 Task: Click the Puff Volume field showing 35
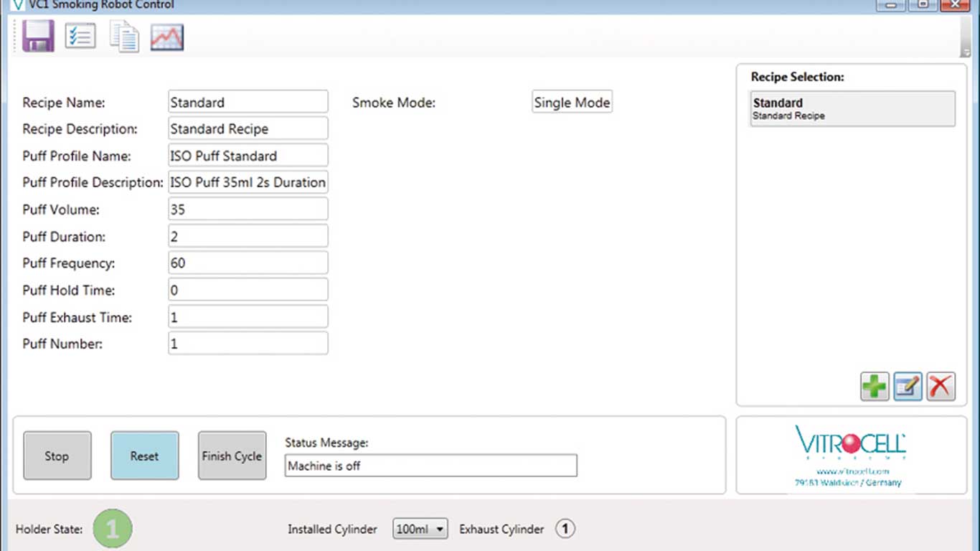click(248, 209)
